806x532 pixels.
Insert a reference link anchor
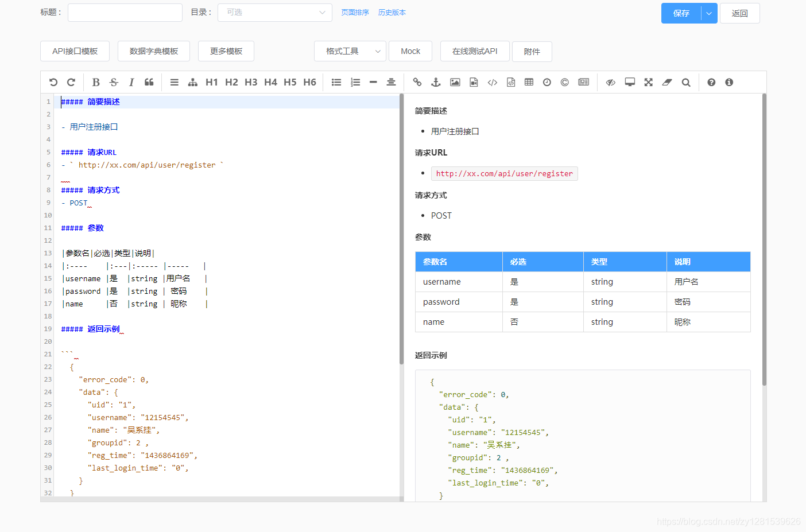point(436,82)
